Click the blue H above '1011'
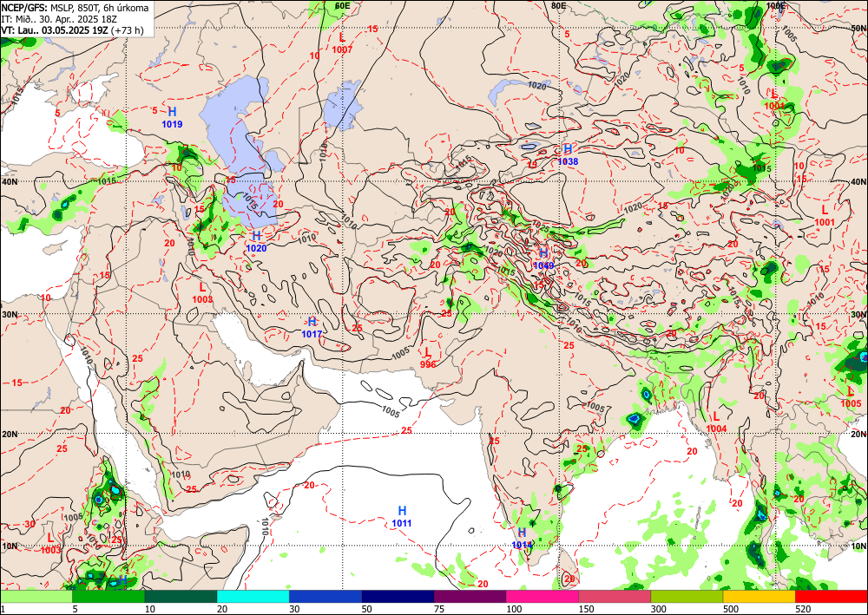Screen dimensions: 868x615 click(x=403, y=510)
